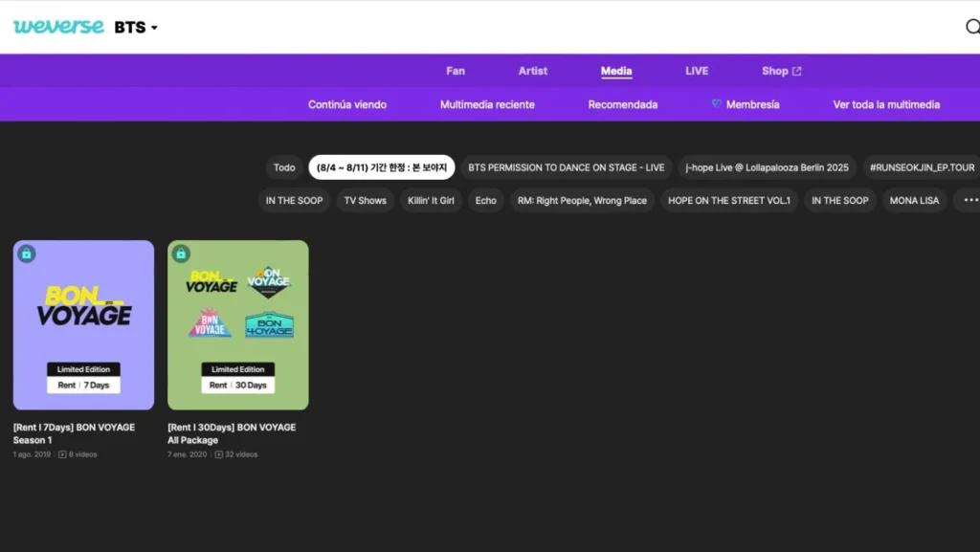Open [Rent | 30Days] BON VOYAGE All Package title
980x552 pixels.
point(232,433)
